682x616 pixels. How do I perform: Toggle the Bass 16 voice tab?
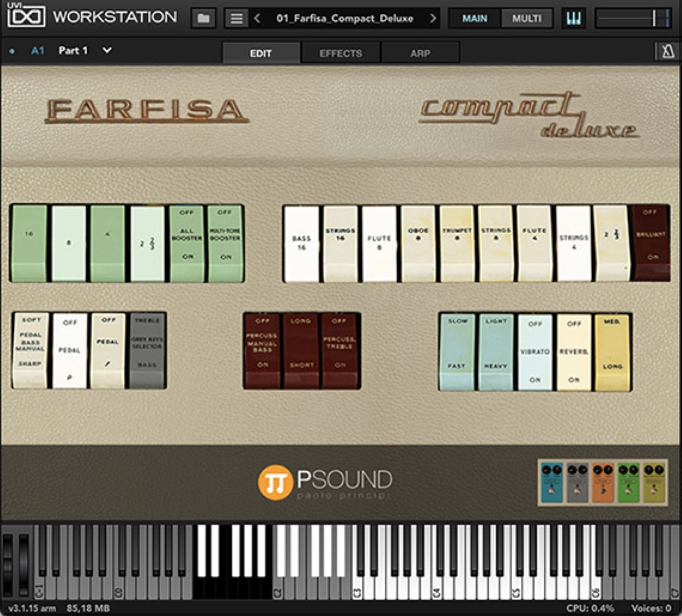coord(302,244)
